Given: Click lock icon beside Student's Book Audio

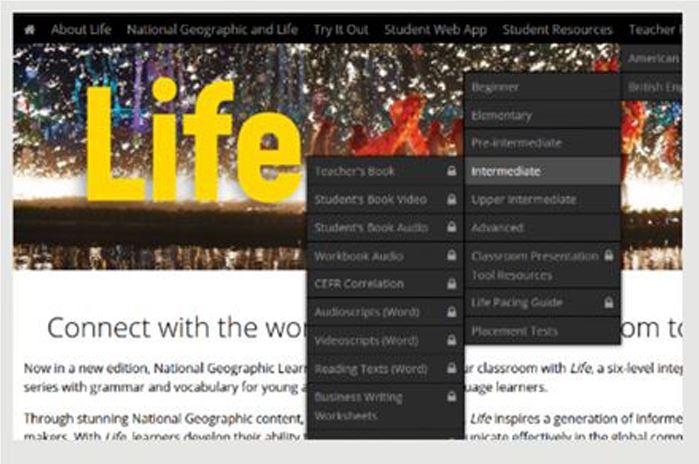Looking at the screenshot, I should click(x=452, y=227).
